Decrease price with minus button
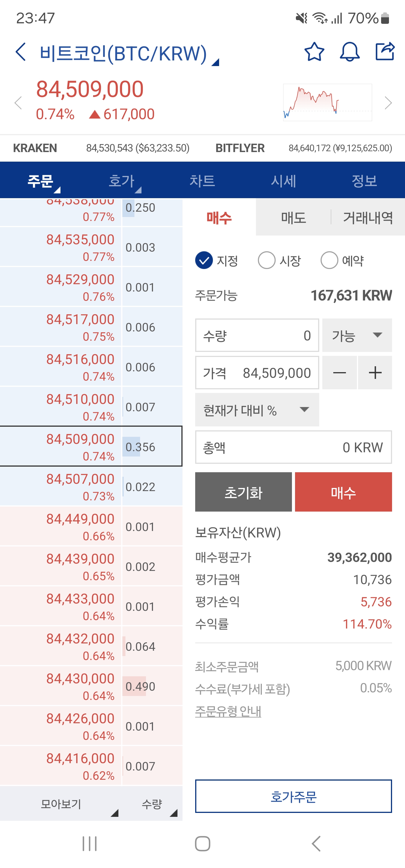The height and width of the screenshot is (868, 405). (x=339, y=373)
